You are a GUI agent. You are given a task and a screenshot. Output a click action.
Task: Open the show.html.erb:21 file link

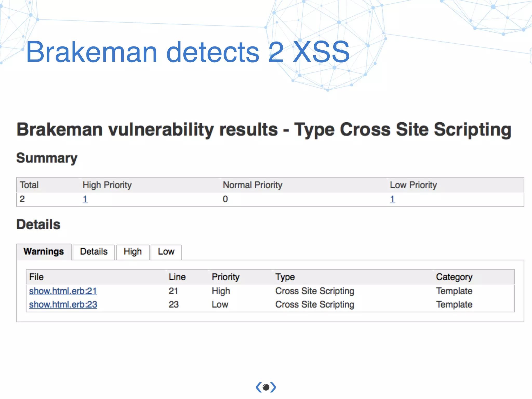(x=63, y=291)
